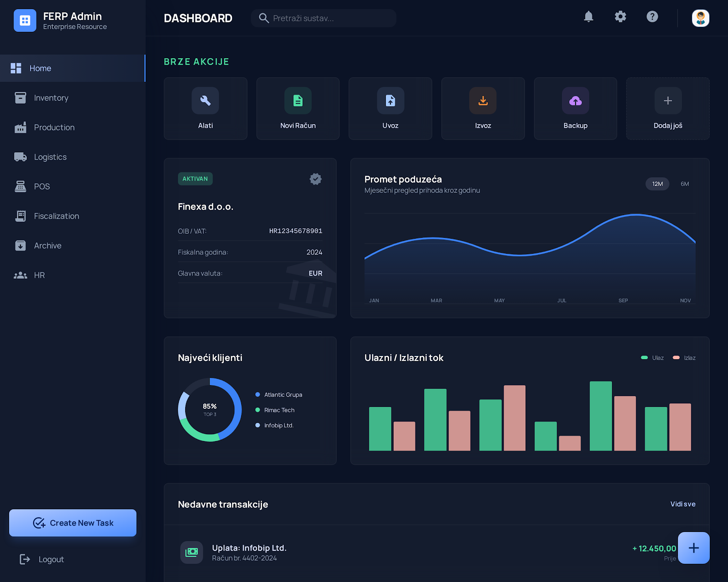728x582 pixels.
Task: Open the user avatar menu
Action: pyautogui.click(x=700, y=18)
